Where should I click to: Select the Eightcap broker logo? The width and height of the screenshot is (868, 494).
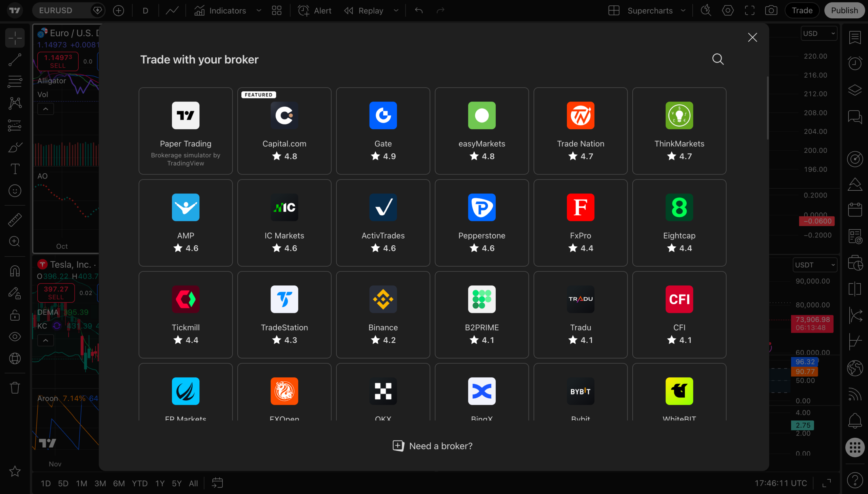679,207
